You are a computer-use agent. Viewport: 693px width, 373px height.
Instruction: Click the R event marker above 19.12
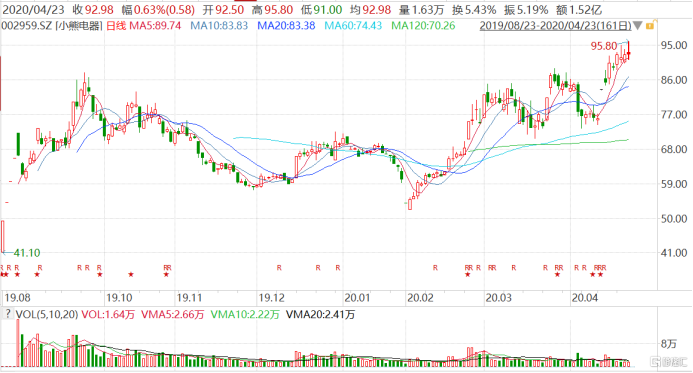point(279,268)
